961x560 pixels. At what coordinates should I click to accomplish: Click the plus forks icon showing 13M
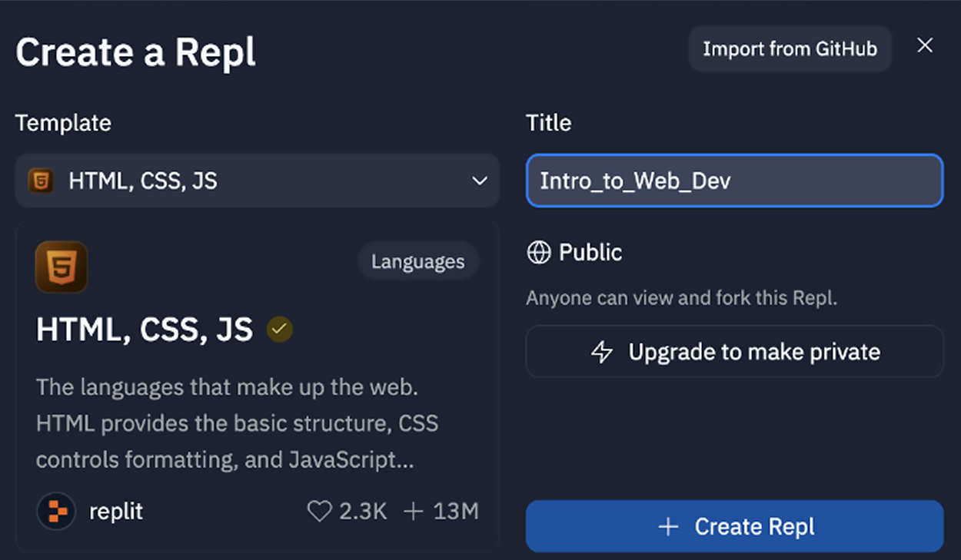click(414, 512)
